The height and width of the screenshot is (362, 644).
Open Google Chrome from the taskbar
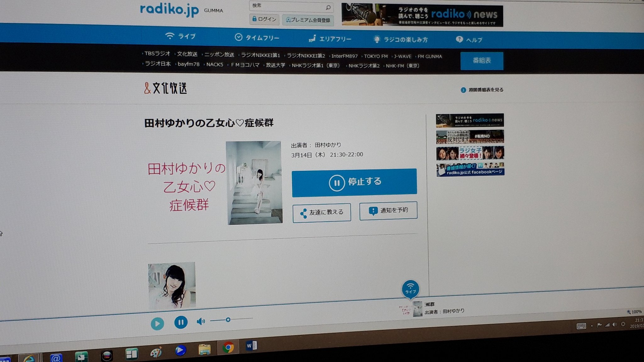coord(228,348)
